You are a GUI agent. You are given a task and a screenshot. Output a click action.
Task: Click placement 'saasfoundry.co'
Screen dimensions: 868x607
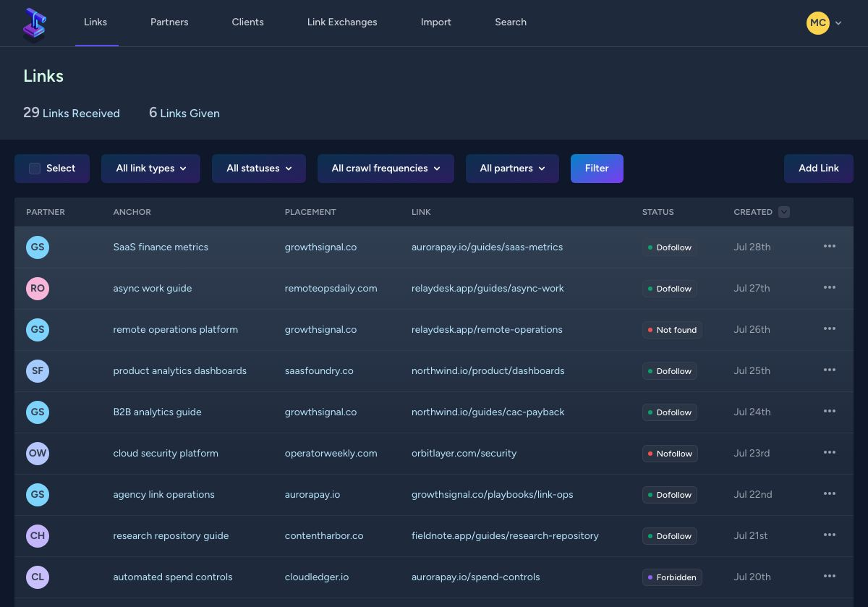click(319, 370)
